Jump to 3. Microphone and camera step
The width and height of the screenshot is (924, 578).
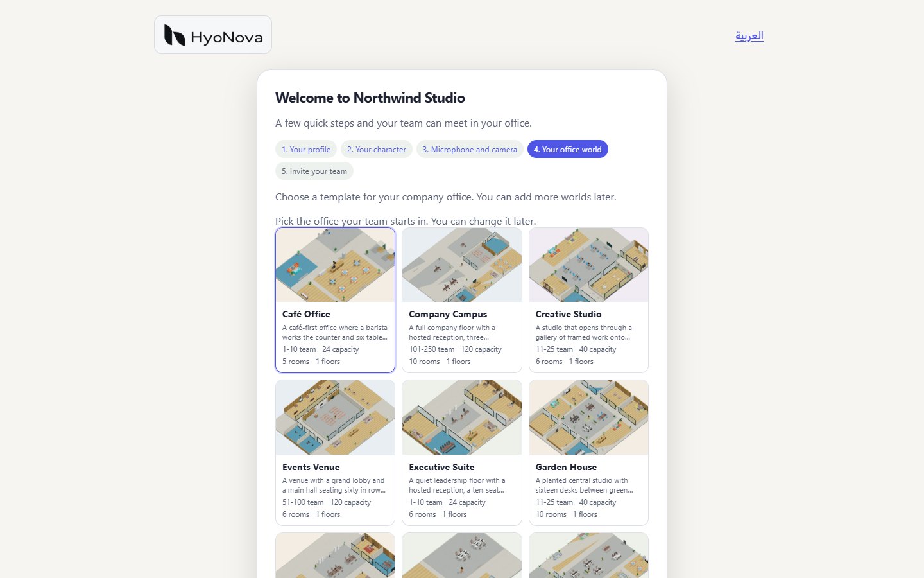(470, 150)
